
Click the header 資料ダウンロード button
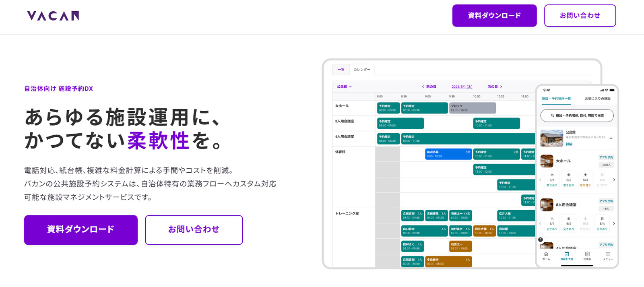click(494, 16)
